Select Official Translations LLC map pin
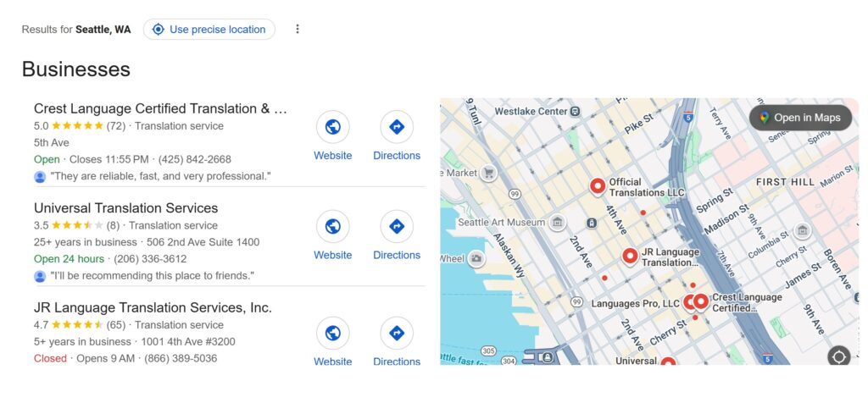 (598, 185)
